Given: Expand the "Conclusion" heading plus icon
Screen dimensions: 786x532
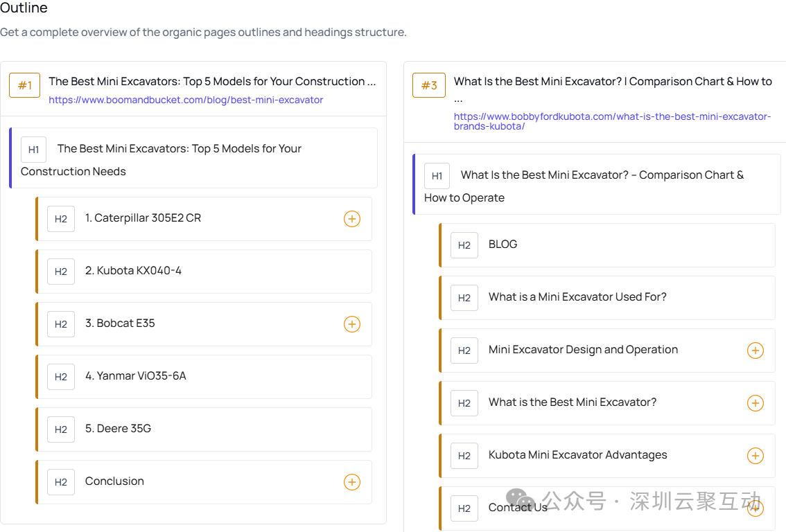Looking at the screenshot, I should pyautogui.click(x=352, y=482).
